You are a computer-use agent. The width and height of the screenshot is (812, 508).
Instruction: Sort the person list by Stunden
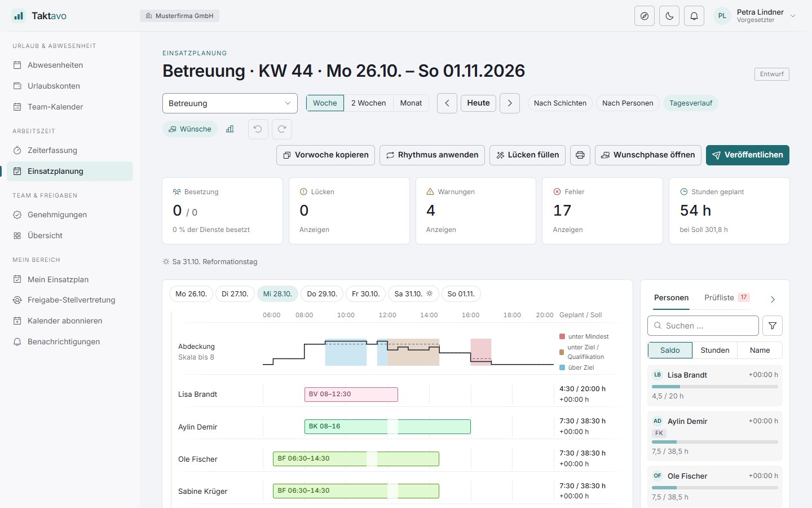click(x=715, y=351)
